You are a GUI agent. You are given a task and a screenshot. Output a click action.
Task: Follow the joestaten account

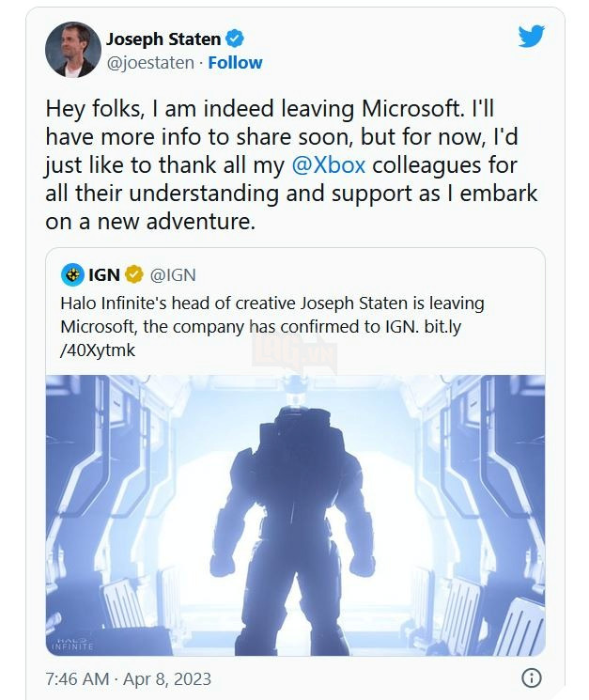pyautogui.click(x=235, y=63)
